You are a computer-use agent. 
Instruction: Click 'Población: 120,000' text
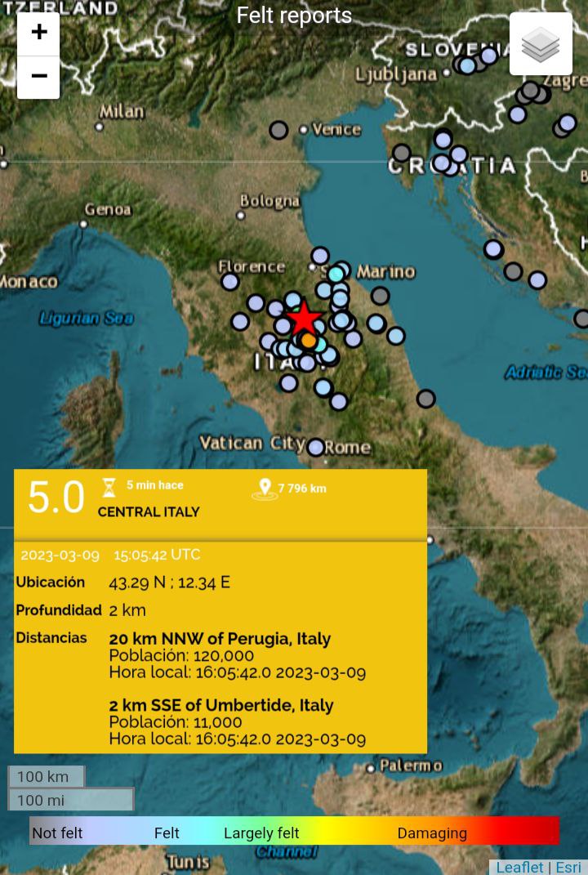click(181, 656)
